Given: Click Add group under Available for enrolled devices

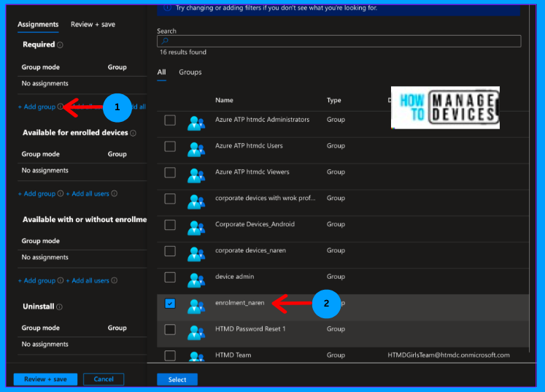Looking at the screenshot, I should (36, 193).
